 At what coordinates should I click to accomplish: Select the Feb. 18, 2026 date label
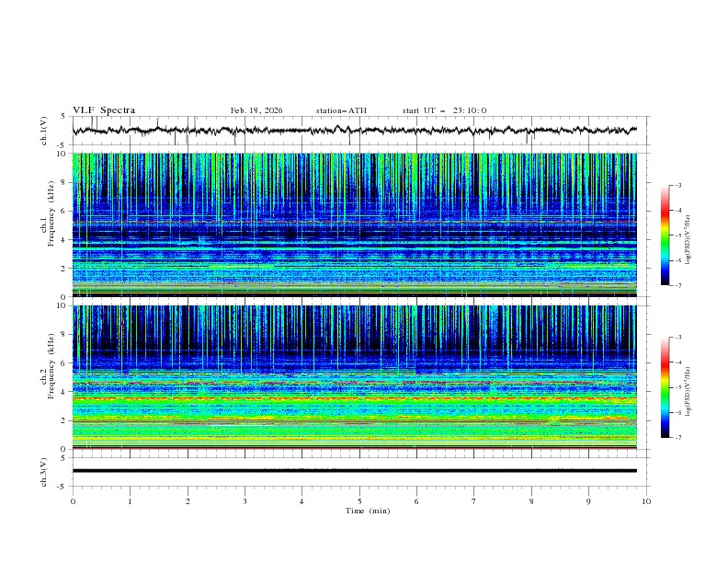256,110
